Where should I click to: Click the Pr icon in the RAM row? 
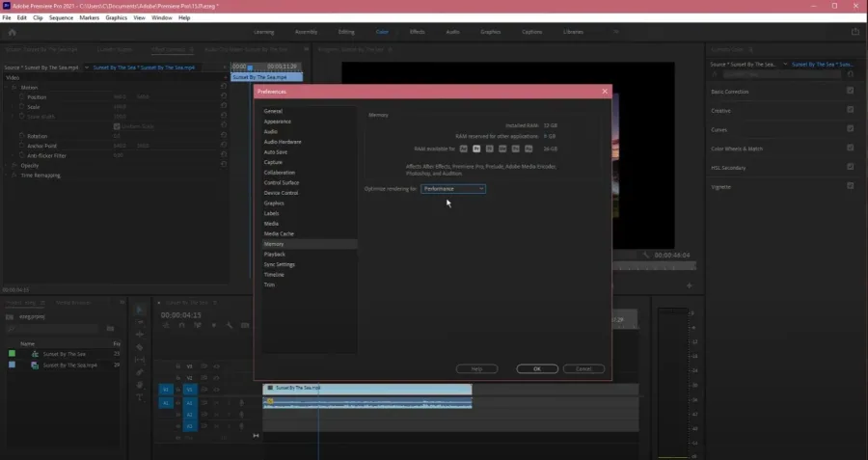[476, 149]
